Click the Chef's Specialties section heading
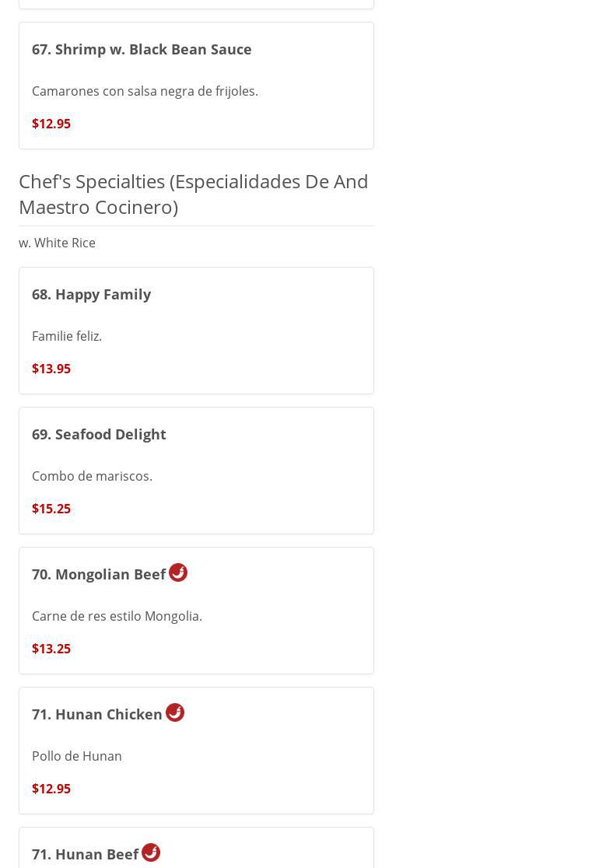The width and height of the screenshot is (599, 868). (194, 194)
